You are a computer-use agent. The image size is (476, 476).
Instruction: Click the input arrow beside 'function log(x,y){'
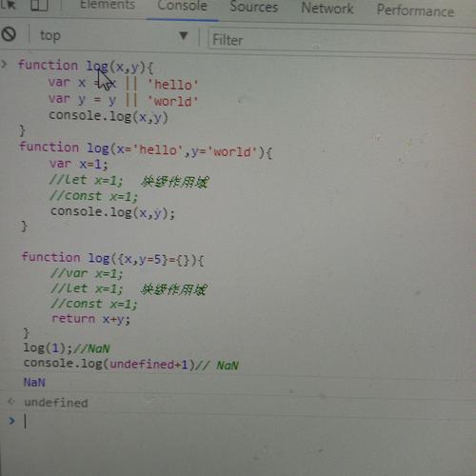point(4,65)
